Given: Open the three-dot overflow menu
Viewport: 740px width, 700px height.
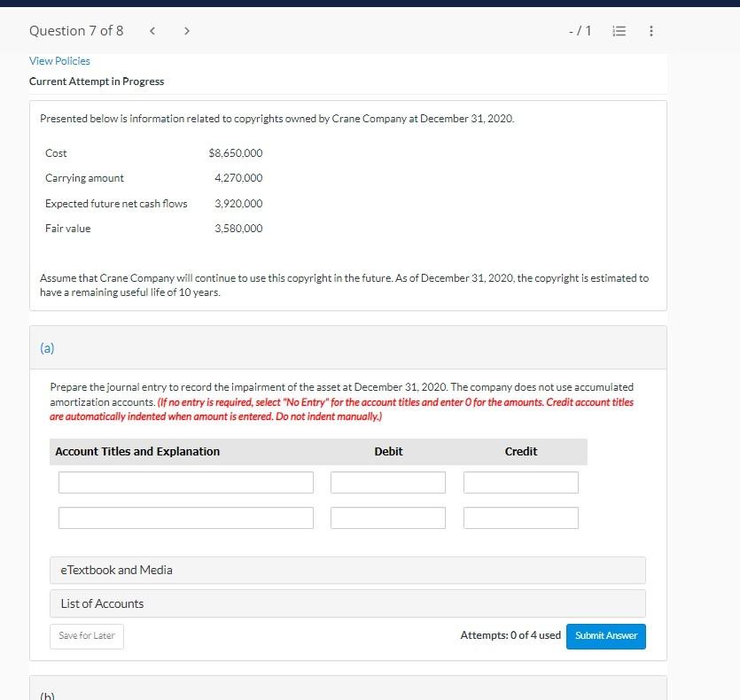Looking at the screenshot, I should tap(650, 30).
